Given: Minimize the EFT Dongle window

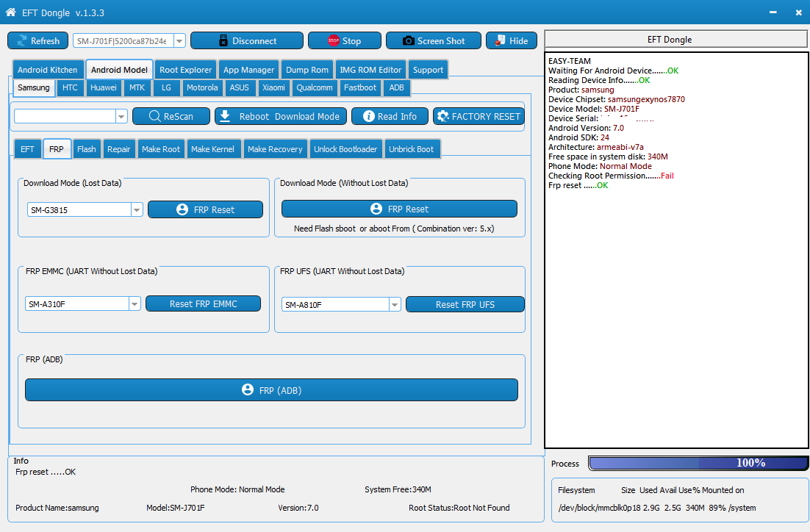Looking at the screenshot, I should [773, 12].
